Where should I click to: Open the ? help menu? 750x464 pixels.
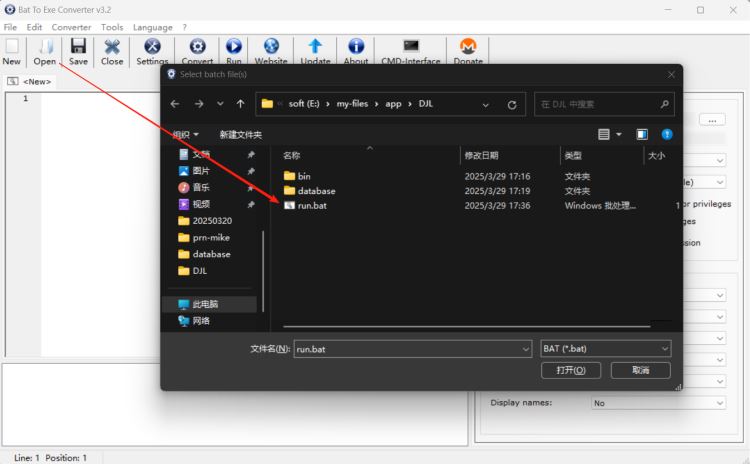(185, 27)
